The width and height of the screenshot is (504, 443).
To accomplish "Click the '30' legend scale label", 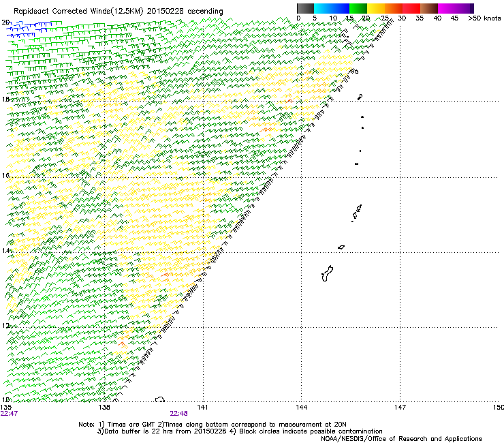I will click(402, 18).
